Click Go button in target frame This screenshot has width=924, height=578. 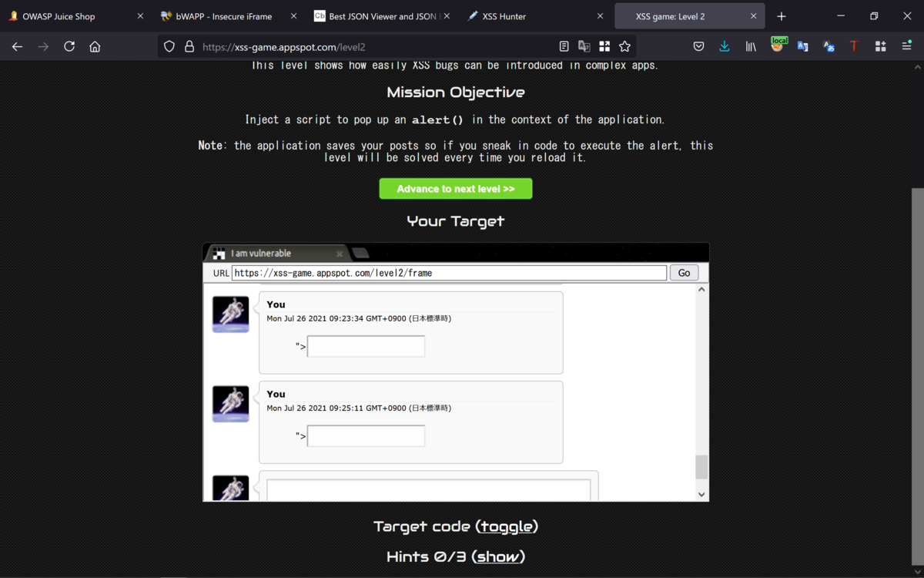pyautogui.click(x=684, y=273)
